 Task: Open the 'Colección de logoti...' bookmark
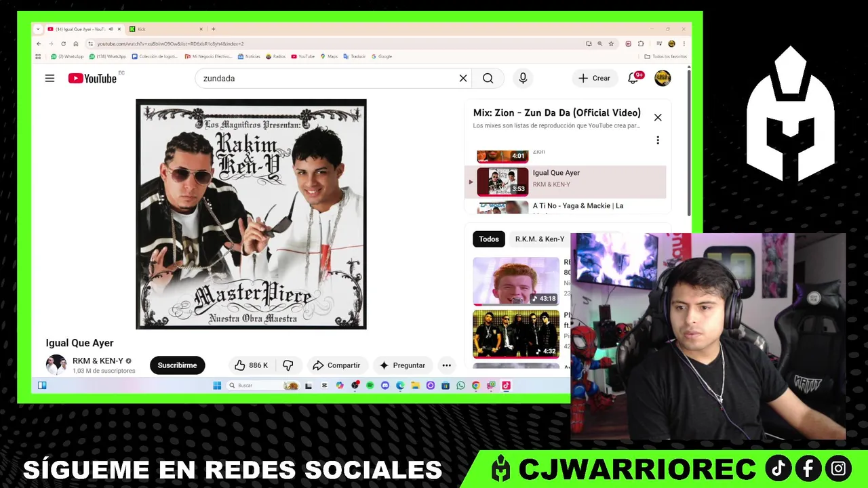155,57
